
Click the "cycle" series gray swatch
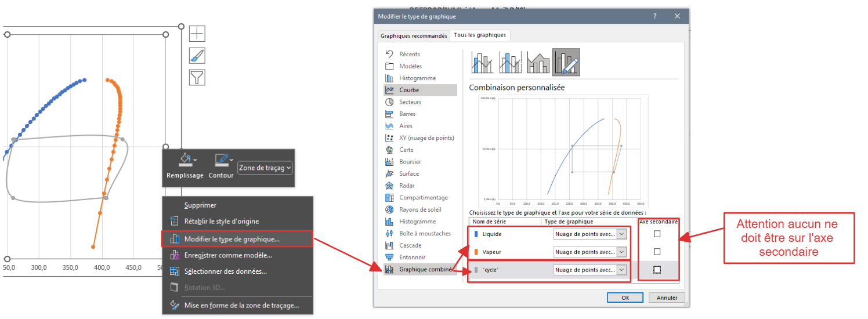[x=477, y=270]
